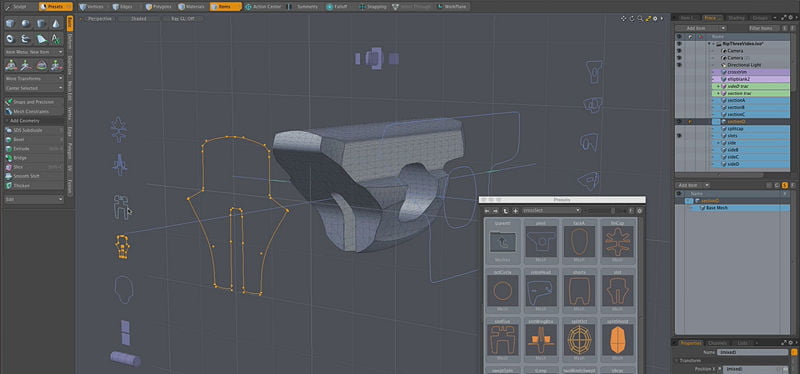Click the viewport zoom magnifier icon
800x374 pixels.
(640, 18)
